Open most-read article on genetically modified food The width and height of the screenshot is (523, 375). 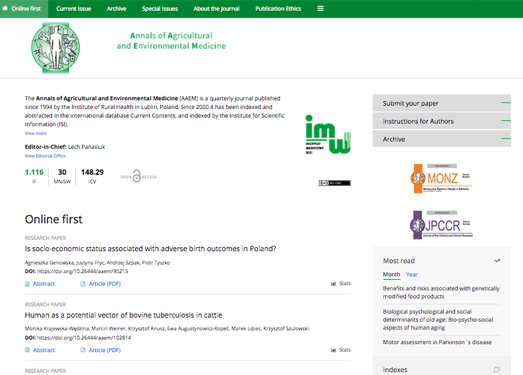pos(441,292)
